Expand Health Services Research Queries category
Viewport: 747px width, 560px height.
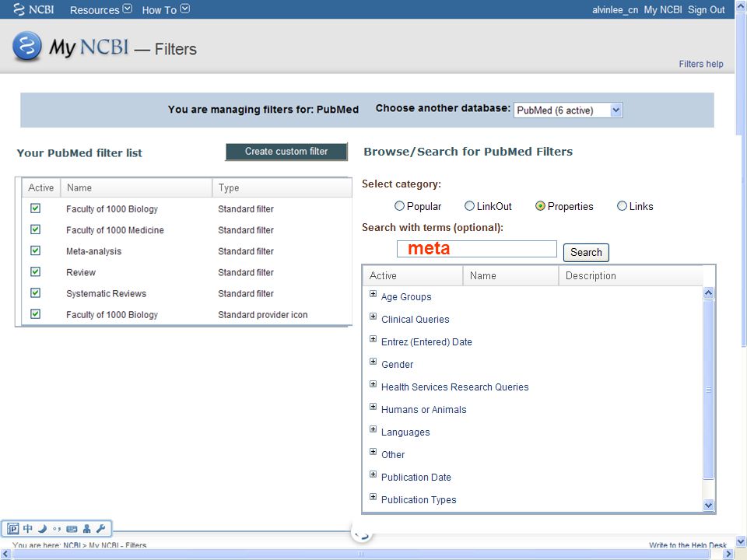373,383
